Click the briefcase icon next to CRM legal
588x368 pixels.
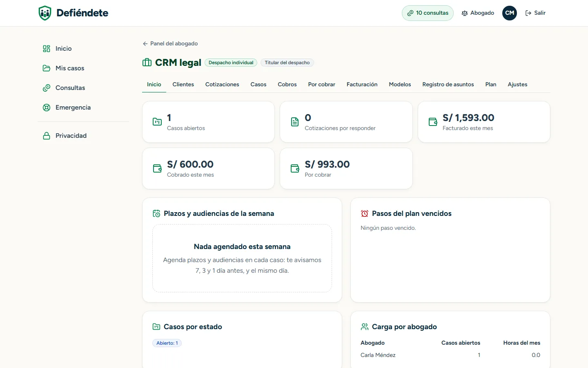[x=147, y=63]
